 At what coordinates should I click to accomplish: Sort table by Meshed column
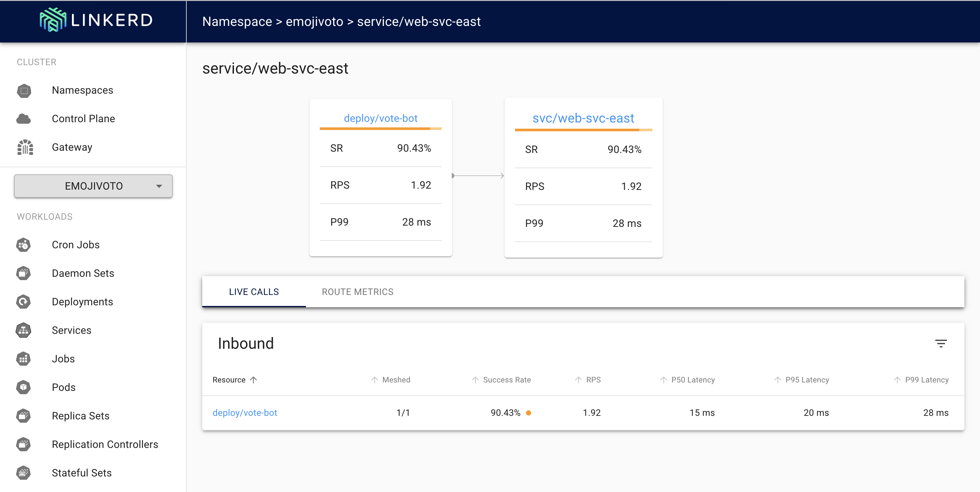tap(396, 380)
